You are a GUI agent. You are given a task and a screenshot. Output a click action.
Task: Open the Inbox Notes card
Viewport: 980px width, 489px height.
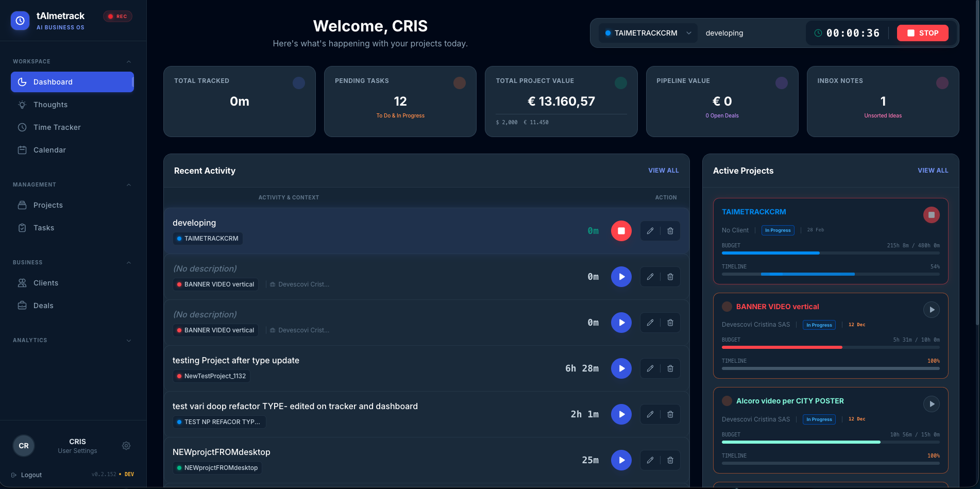pyautogui.click(x=883, y=102)
